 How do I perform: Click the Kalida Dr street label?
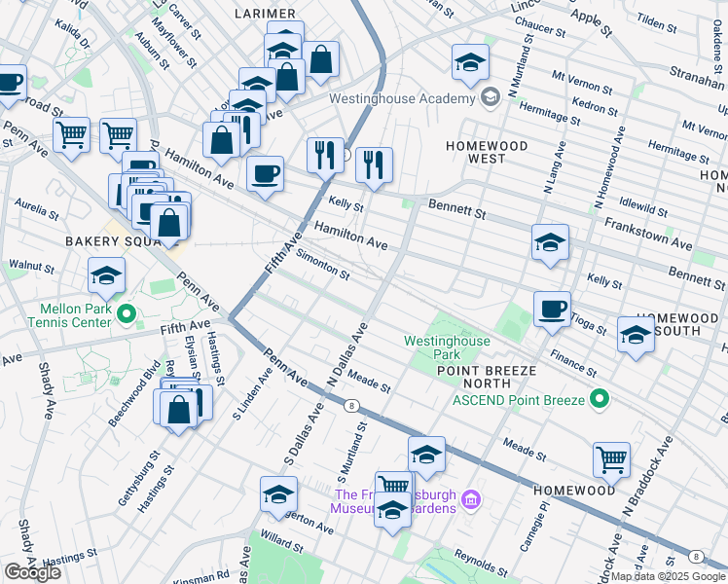pyautogui.click(x=72, y=34)
